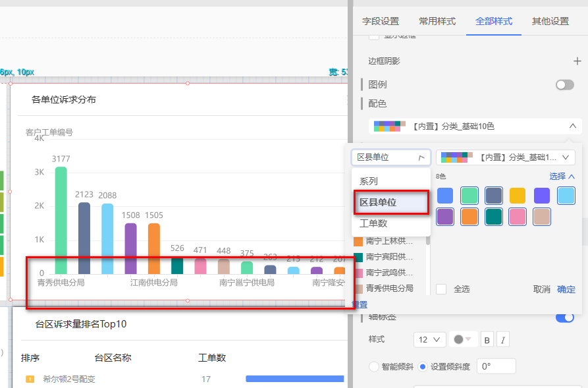The image size is (588, 388).
Task: Add a border shadow with the plus icon
Action: 577,61
